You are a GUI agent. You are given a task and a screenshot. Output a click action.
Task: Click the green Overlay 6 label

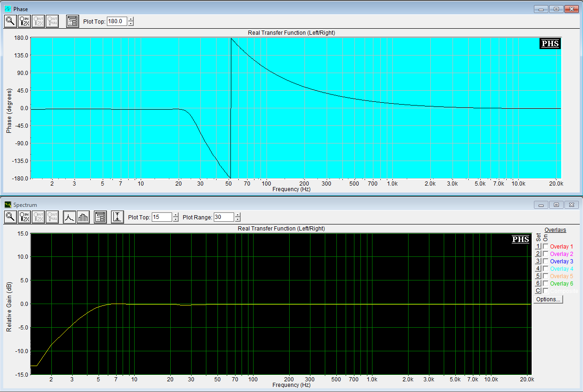pos(562,284)
